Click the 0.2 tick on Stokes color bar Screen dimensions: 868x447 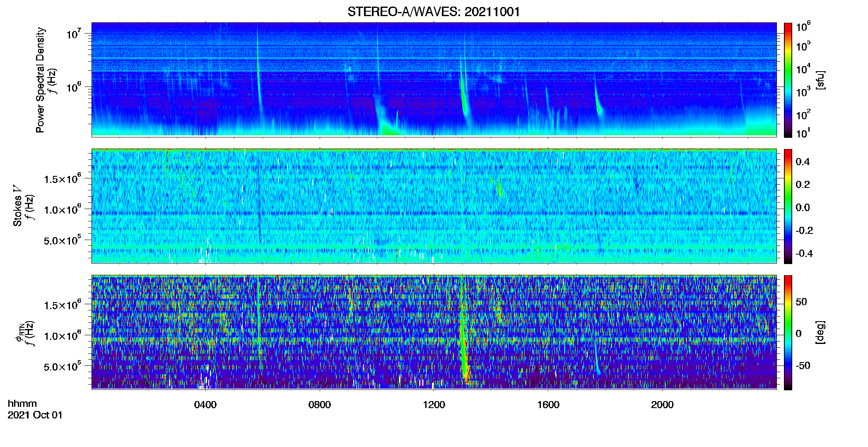(803, 185)
